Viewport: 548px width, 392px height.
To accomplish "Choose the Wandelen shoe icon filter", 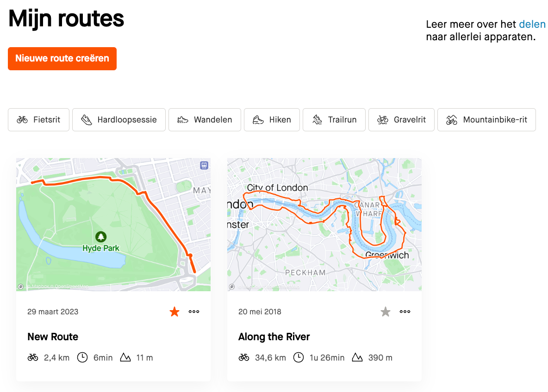I will pyautogui.click(x=183, y=120).
